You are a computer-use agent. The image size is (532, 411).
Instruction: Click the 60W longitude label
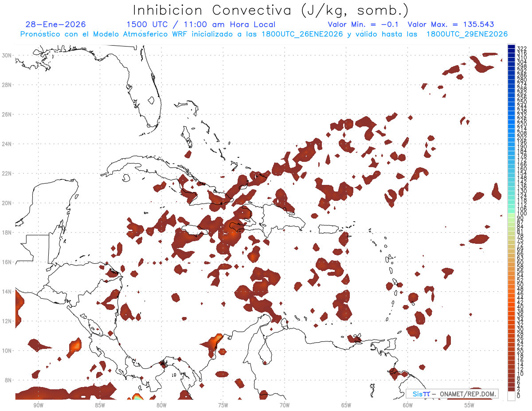click(408, 405)
